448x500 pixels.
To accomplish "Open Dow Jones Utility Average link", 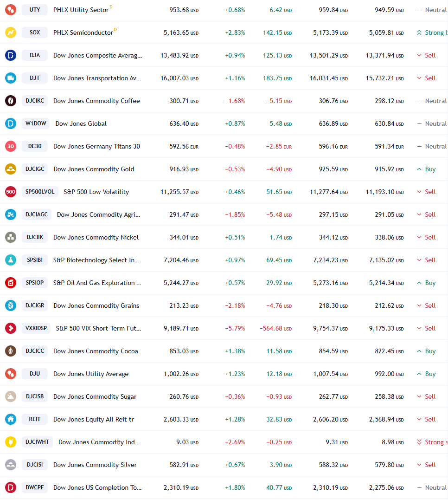I will coord(91,374).
